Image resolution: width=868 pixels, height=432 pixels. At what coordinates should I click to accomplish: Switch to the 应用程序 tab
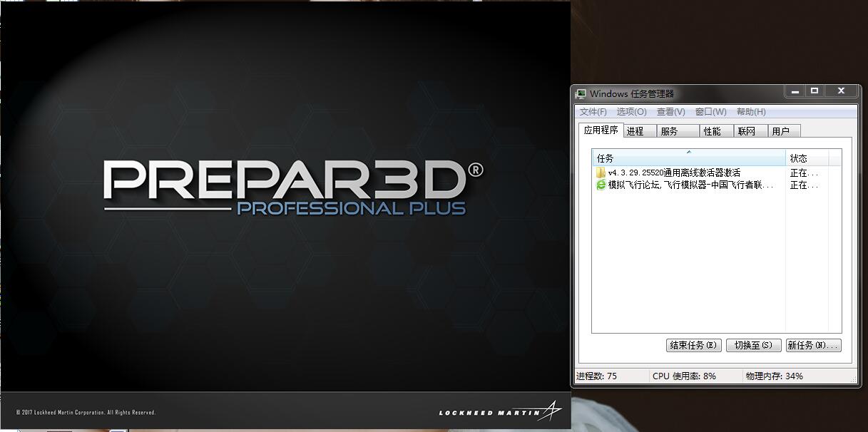pyautogui.click(x=601, y=130)
